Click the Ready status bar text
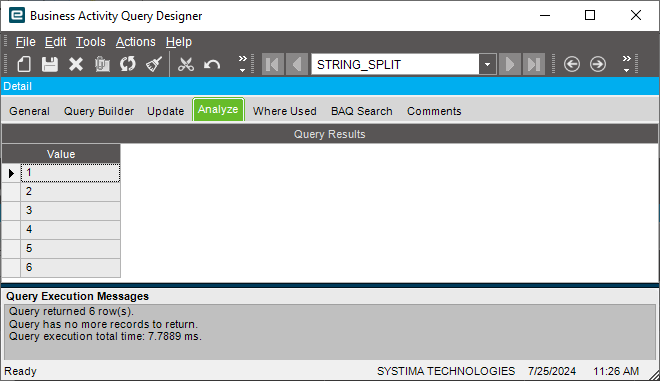The width and height of the screenshot is (660, 381). coord(20,371)
